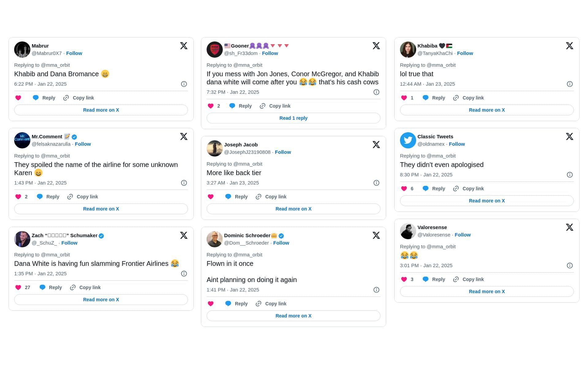588x368 pixels.
Task: Toggle follow button on Mr.Comment profile
Action: (x=83, y=144)
